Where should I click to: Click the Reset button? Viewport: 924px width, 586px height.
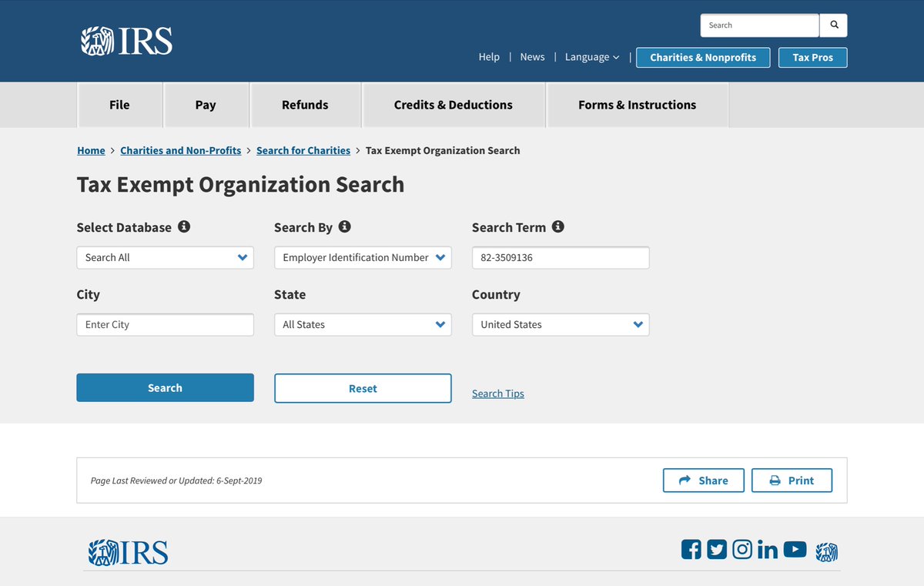[x=363, y=388]
